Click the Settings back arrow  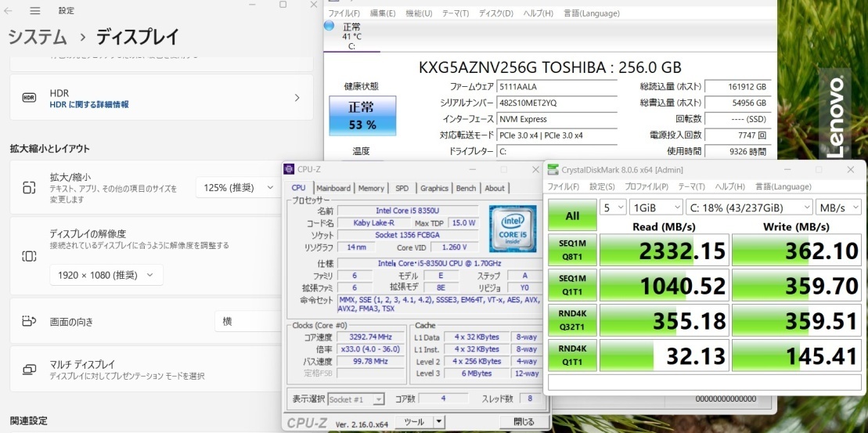pos(9,10)
